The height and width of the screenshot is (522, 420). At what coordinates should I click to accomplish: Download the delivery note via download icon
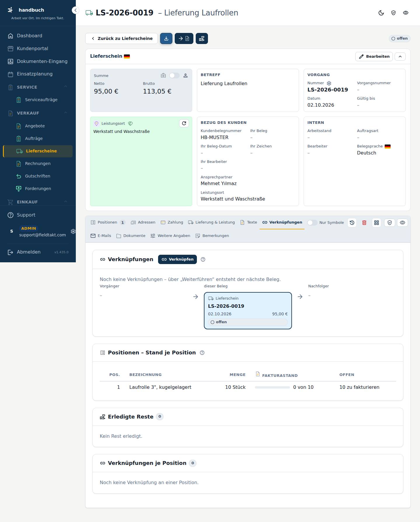pyautogui.click(x=166, y=38)
